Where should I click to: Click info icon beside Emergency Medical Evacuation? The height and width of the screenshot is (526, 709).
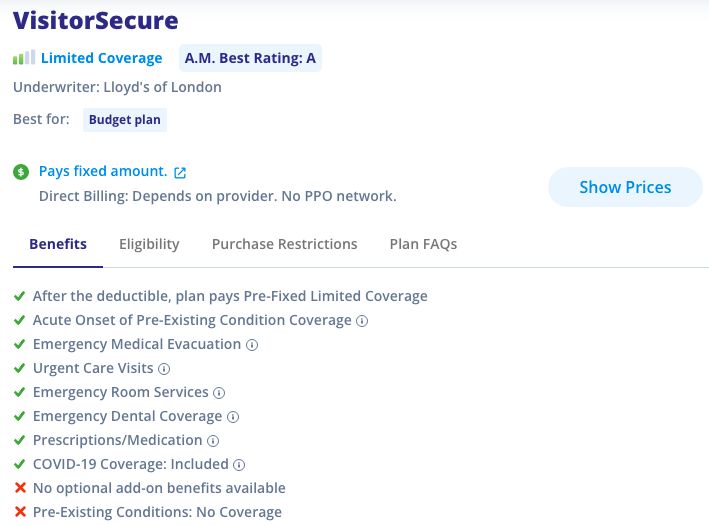click(x=252, y=345)
